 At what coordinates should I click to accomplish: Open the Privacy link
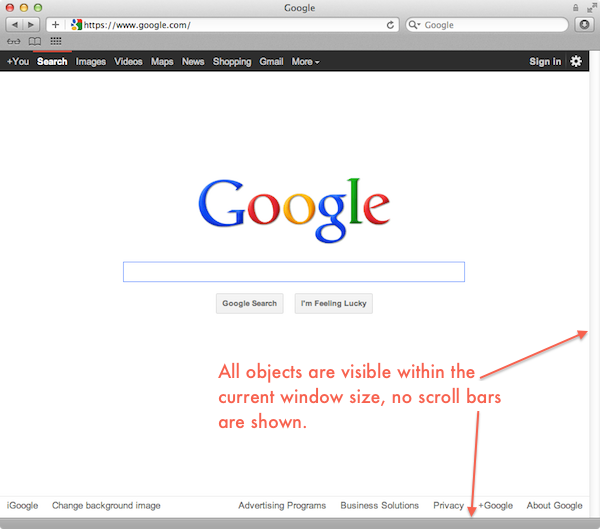448,506
